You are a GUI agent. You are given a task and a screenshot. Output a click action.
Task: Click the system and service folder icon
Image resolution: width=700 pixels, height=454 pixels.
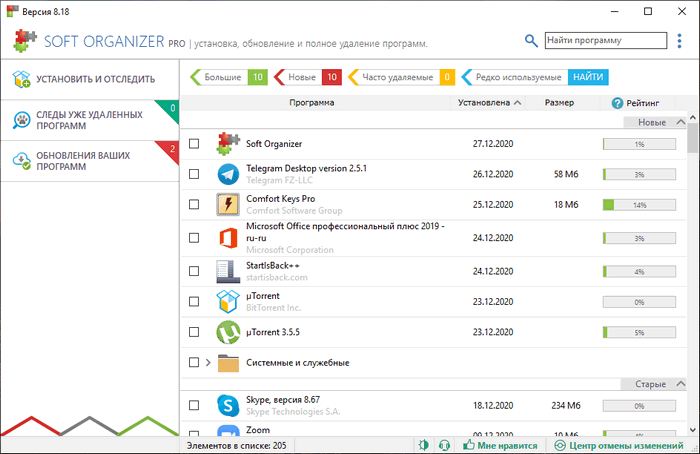pos(228,362)
